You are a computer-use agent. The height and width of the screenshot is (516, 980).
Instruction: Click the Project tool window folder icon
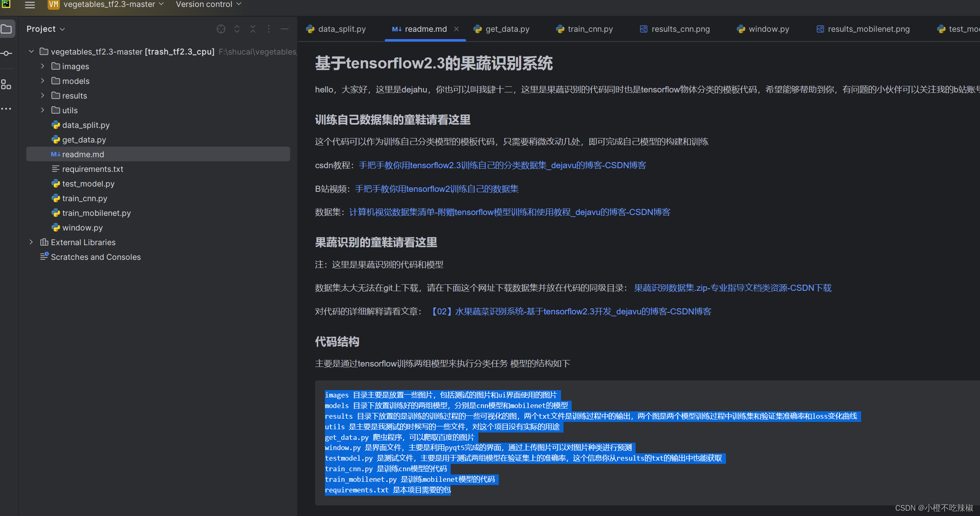coord(7,29)
